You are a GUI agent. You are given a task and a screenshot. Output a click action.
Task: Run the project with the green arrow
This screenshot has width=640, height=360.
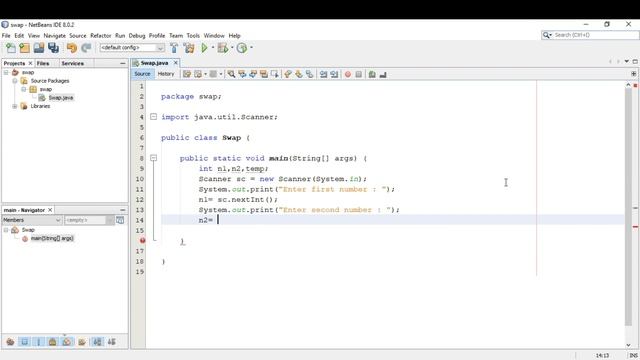(204, 48)
